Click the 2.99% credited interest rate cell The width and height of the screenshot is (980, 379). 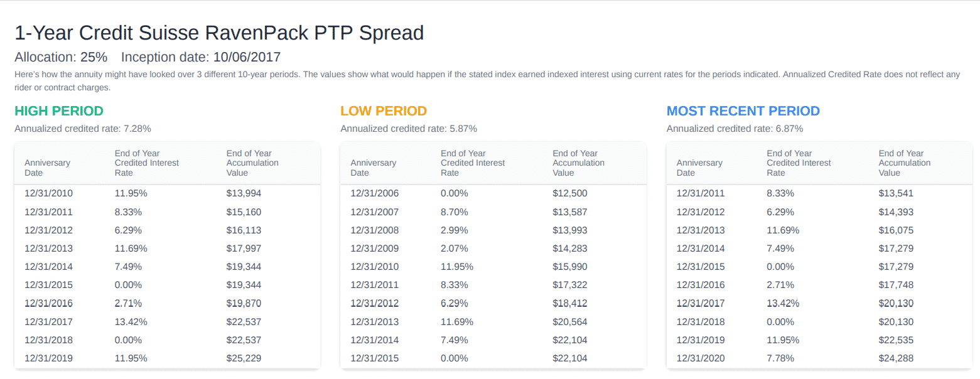point(454,230)
